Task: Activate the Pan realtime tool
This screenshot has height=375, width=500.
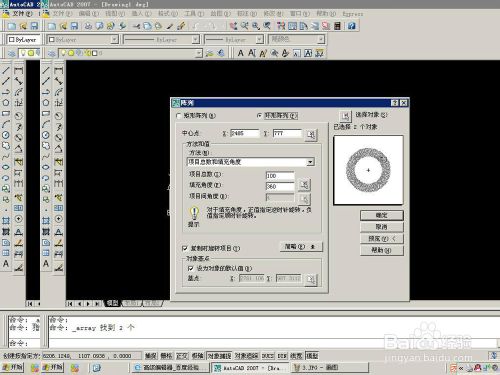Action: [233, 26]
